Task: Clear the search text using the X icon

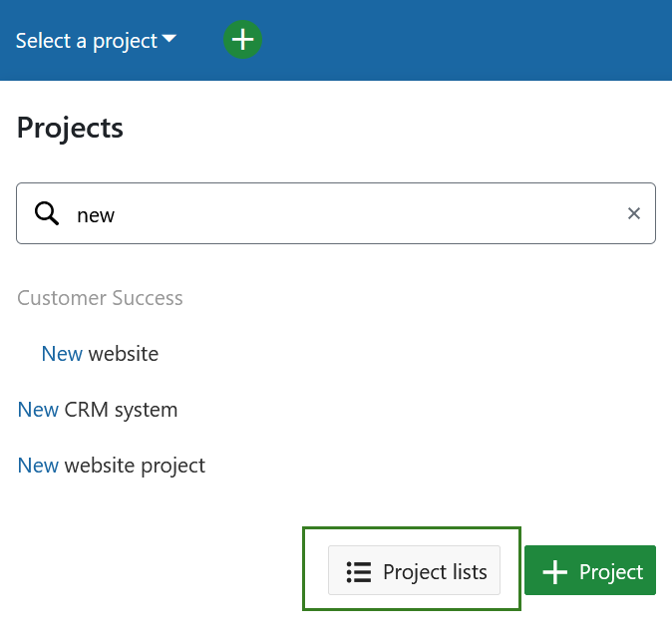Action: point(633,213)
